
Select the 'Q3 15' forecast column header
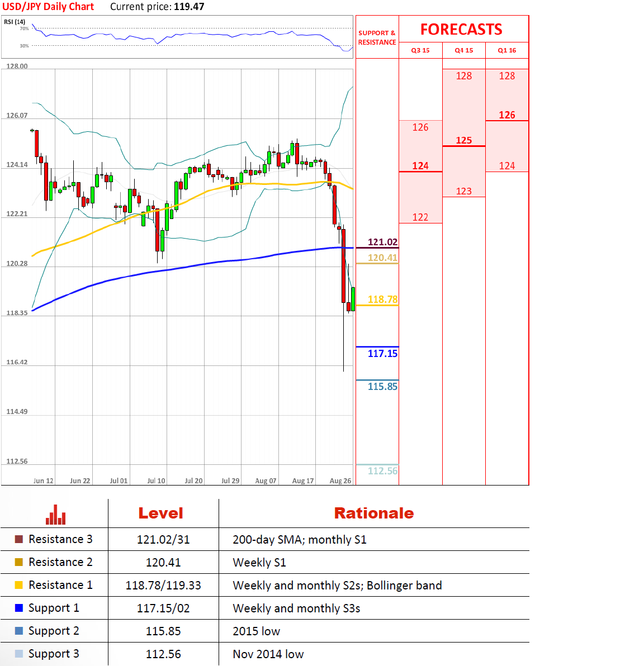point(420,50)
